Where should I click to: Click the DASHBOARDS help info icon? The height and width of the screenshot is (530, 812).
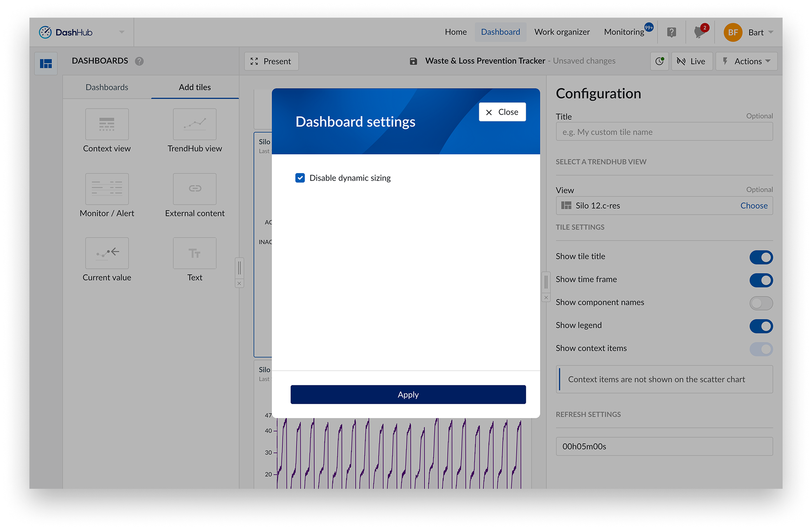139,61
